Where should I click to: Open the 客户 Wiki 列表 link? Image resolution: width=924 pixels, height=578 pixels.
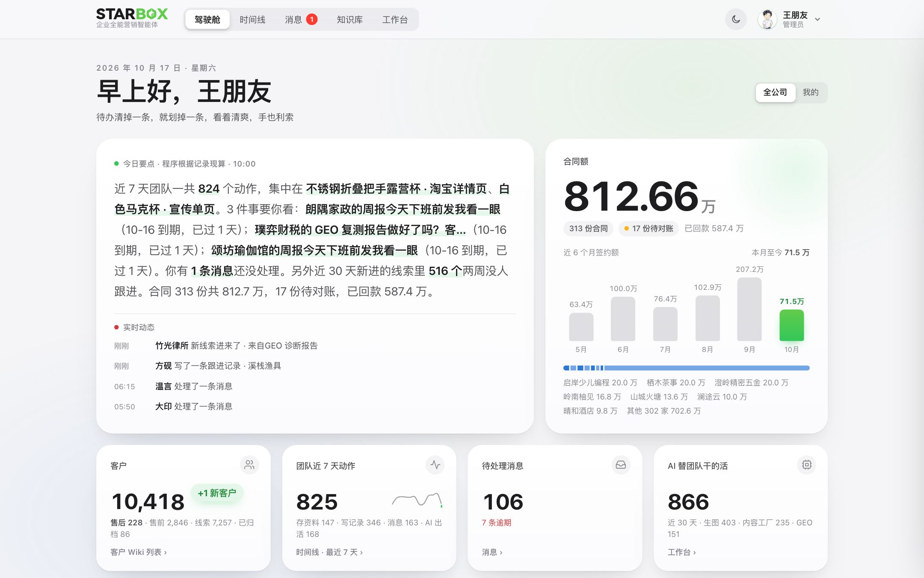[x=139, y=552]
